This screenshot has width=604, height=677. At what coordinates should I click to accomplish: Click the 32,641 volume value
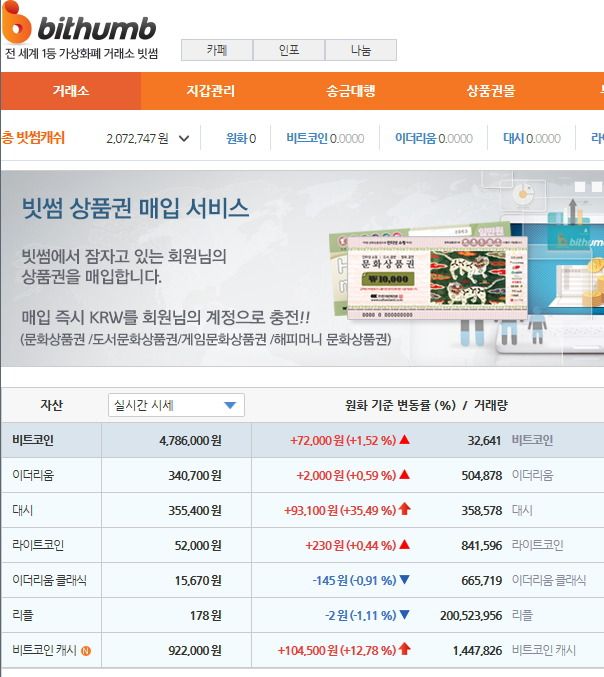click(x=484, y=440)
